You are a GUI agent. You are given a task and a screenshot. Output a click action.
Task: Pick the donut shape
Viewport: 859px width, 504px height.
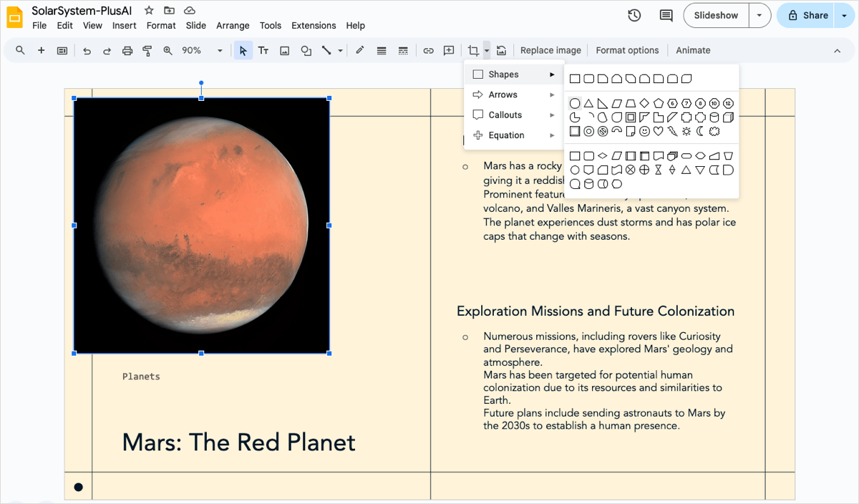[588, 131]
